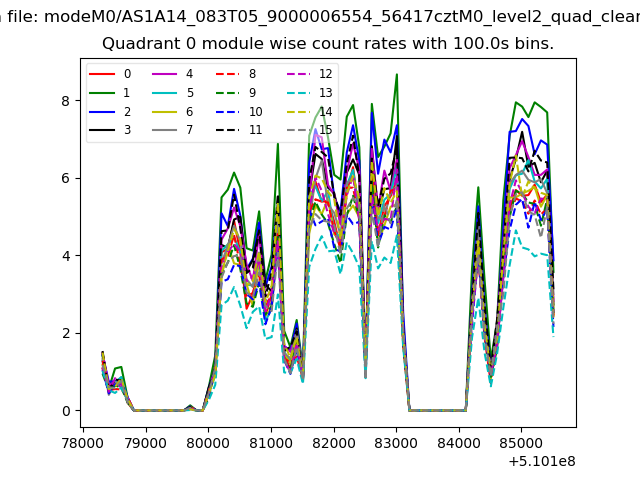Viewport: 640px width, 480px height.
Task: Click the 80000 tick label on the x-axis
Action: pyautogui.click(x=208, y=441)
